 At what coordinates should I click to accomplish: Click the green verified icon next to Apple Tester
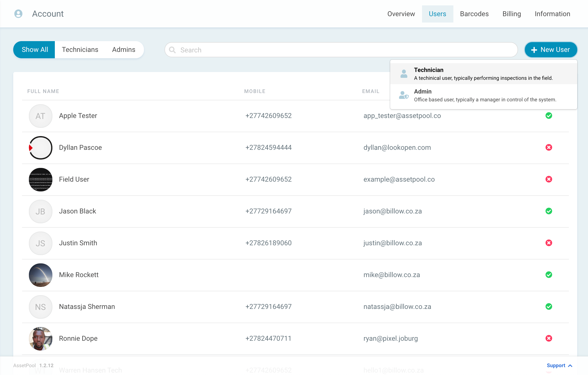pos(549,116)
